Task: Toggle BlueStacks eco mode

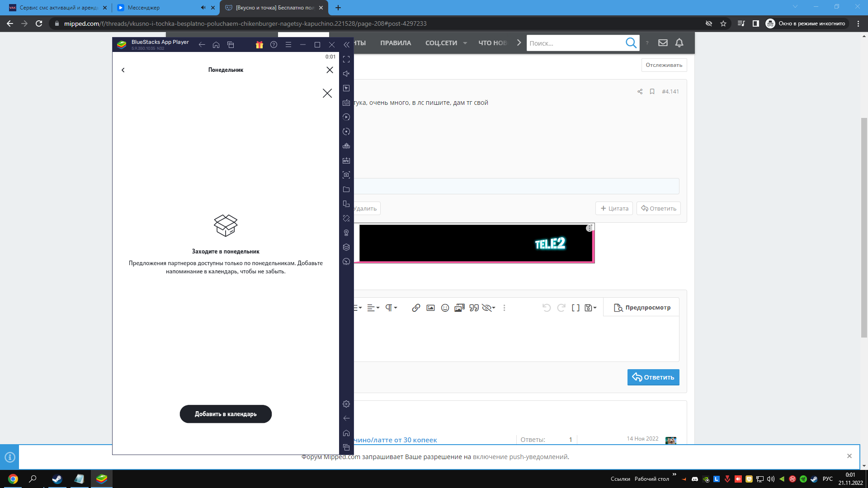Action: click(346, 262)
